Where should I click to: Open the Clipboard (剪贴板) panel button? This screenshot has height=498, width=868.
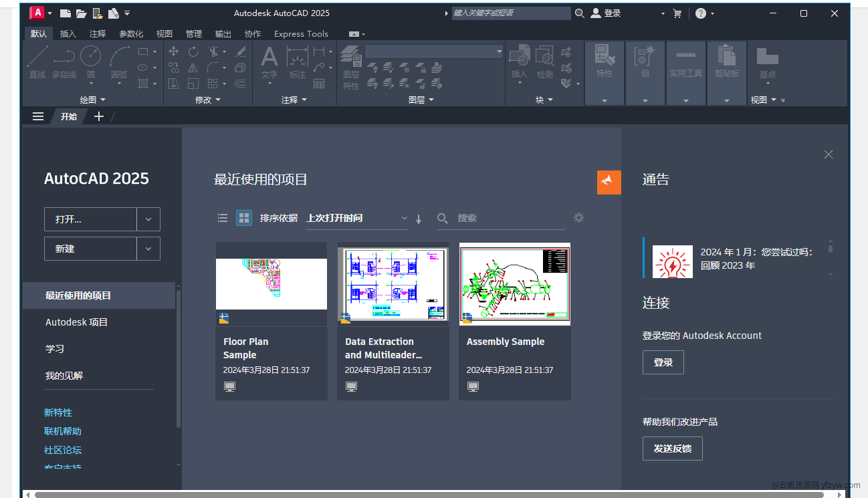click(x=726, y=72)
